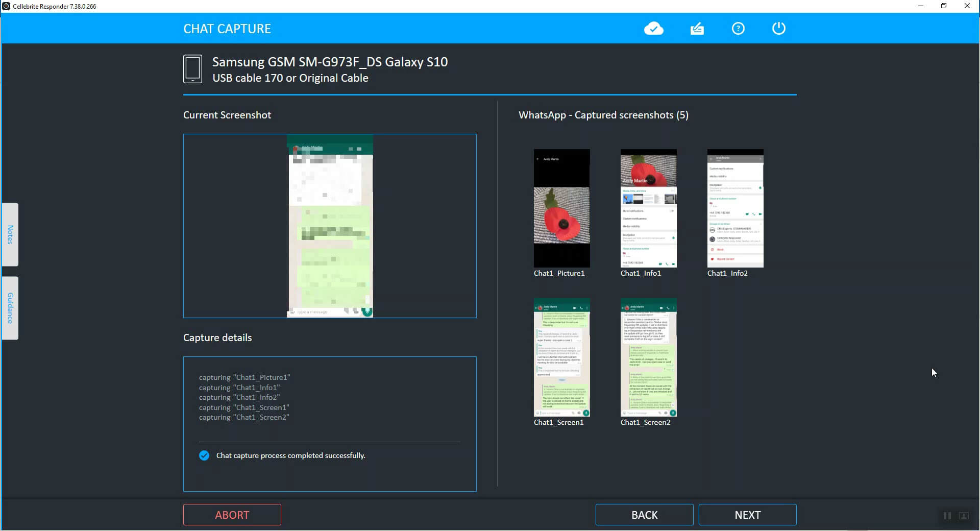Open the Notes side tab
The width and height of the screenshot is (980, 531).
click(10, 234)
